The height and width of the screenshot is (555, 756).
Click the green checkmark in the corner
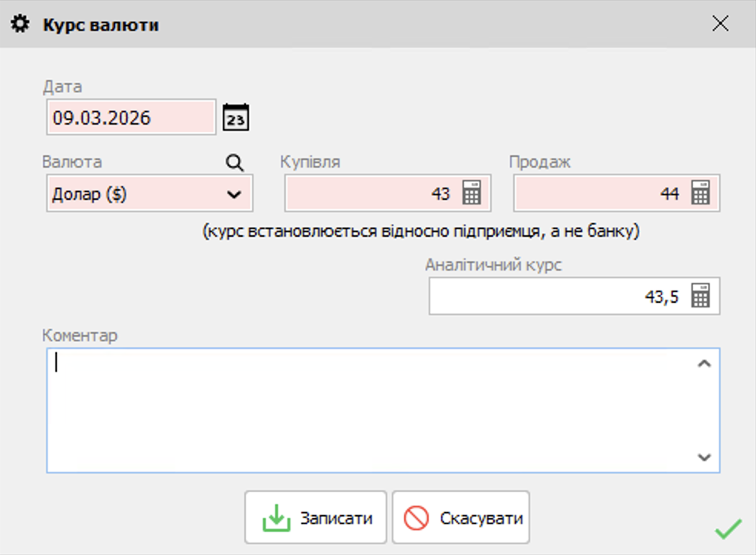(x=727, y=530)
